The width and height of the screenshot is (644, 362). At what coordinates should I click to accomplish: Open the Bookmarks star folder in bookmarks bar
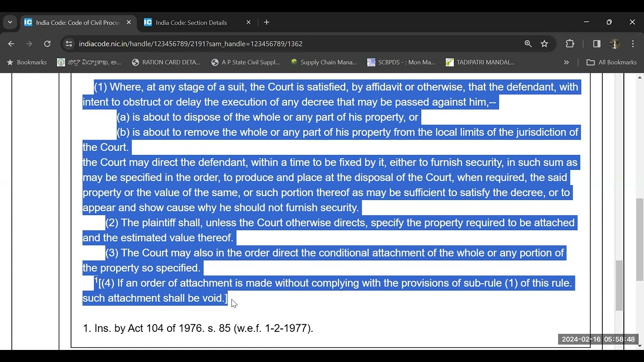coord(27,62)
